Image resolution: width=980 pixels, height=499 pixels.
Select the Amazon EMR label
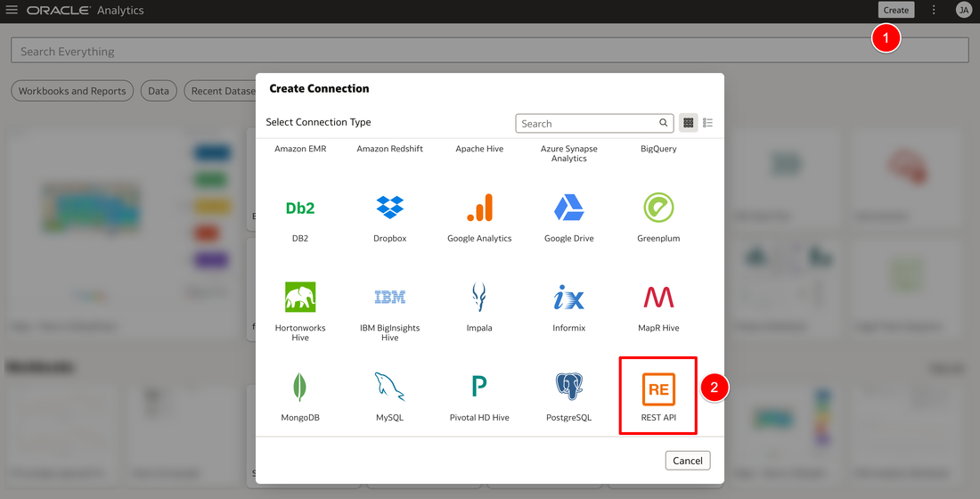coord(300,149)
